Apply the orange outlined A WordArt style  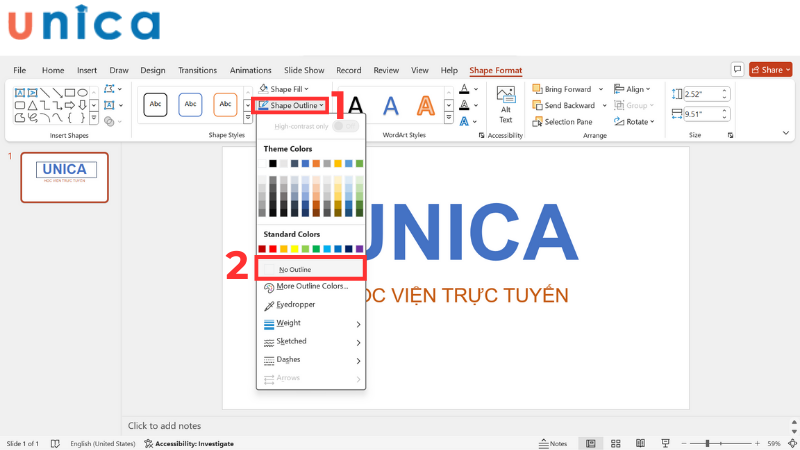(426, 106)
